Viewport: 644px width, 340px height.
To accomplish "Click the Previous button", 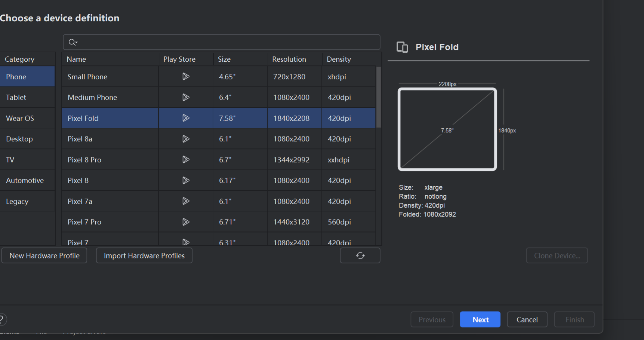I will coord(432,319).
